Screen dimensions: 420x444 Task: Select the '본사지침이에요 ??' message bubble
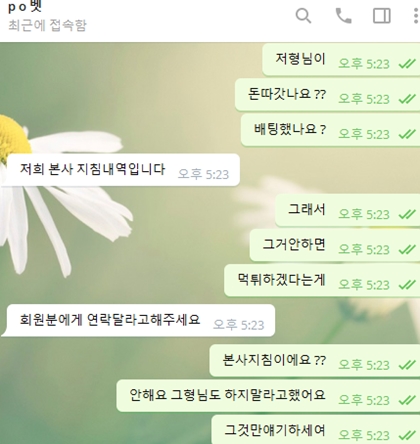point(315,360)
